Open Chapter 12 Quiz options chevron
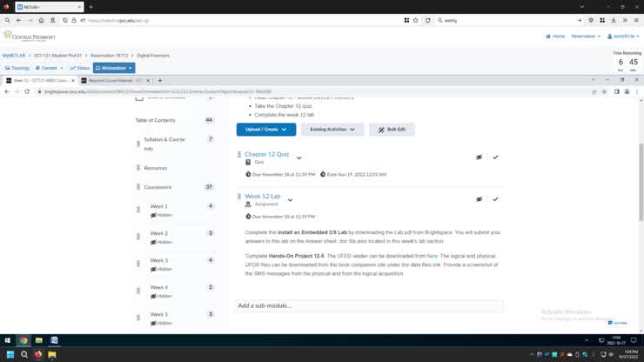 [x=299, y=158]
